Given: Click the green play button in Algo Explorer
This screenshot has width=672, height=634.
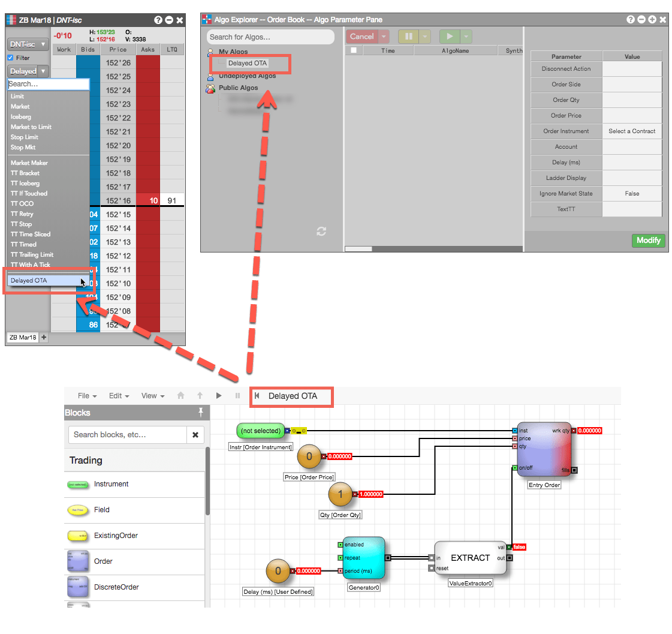Looking at the screenshot, I should [450, 37].
